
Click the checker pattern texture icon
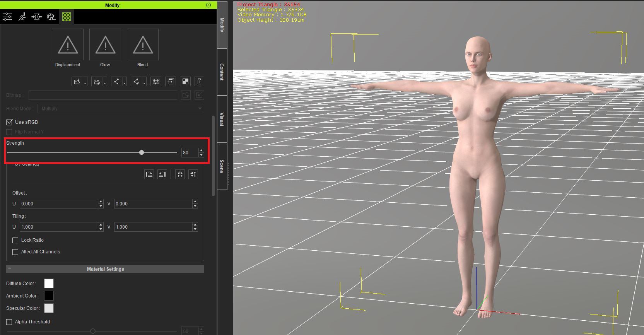pos(185,81)
